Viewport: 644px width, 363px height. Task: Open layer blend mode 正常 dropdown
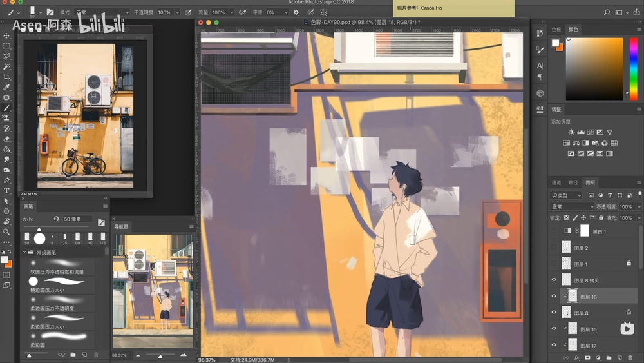[x=571, y=207]
